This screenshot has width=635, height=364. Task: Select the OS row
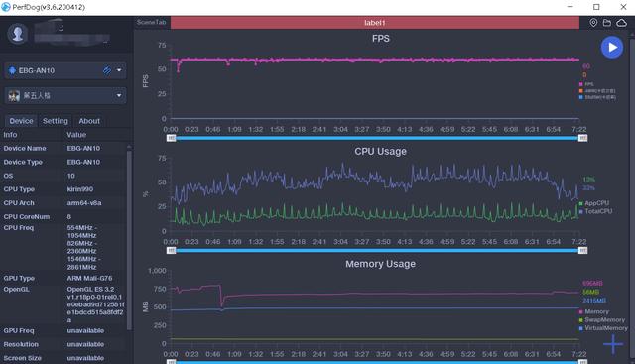(63, 176)
